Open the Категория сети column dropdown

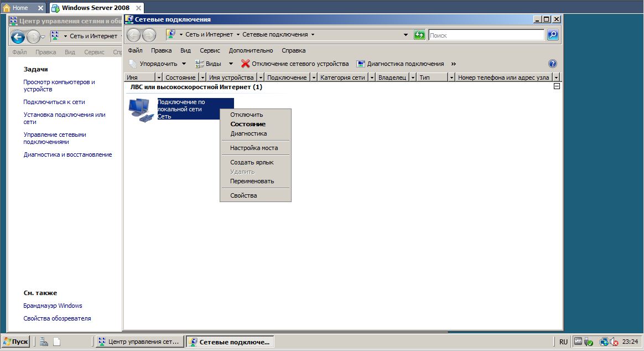coord(372,78)
